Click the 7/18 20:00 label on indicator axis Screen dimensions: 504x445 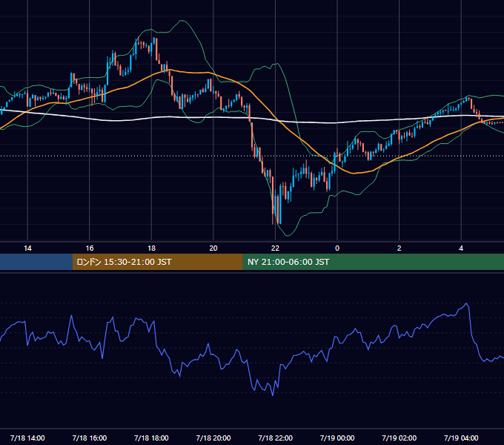tap(213, 438)
